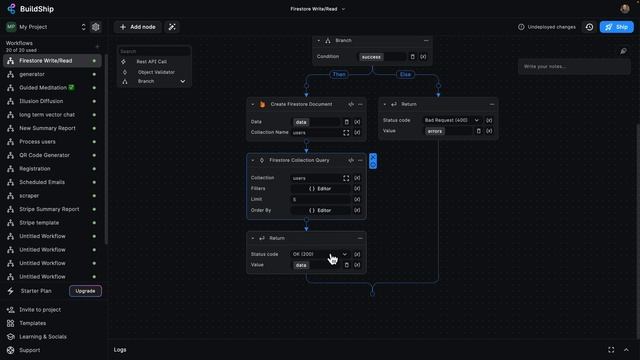
Task: Expand logs to fullscreen
Action: (611, 350)
